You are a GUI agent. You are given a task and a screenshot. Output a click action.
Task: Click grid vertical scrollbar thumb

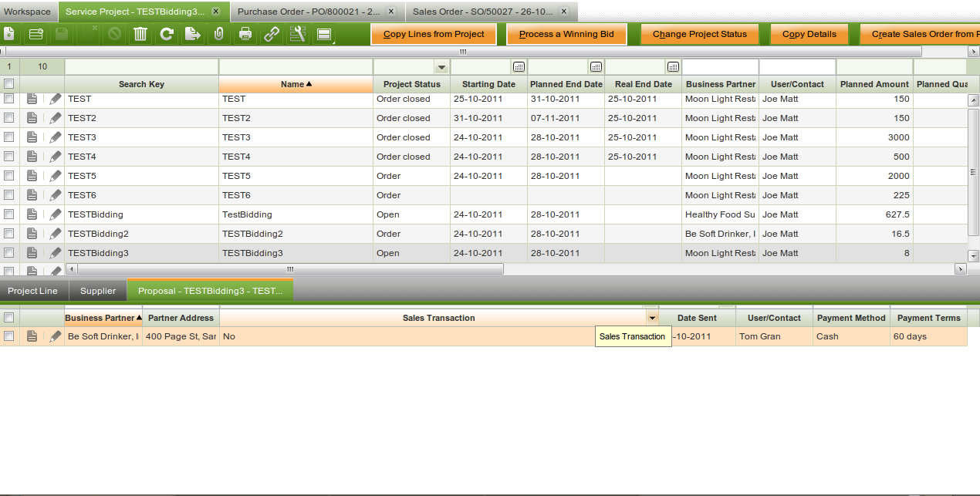click(973, 171)
